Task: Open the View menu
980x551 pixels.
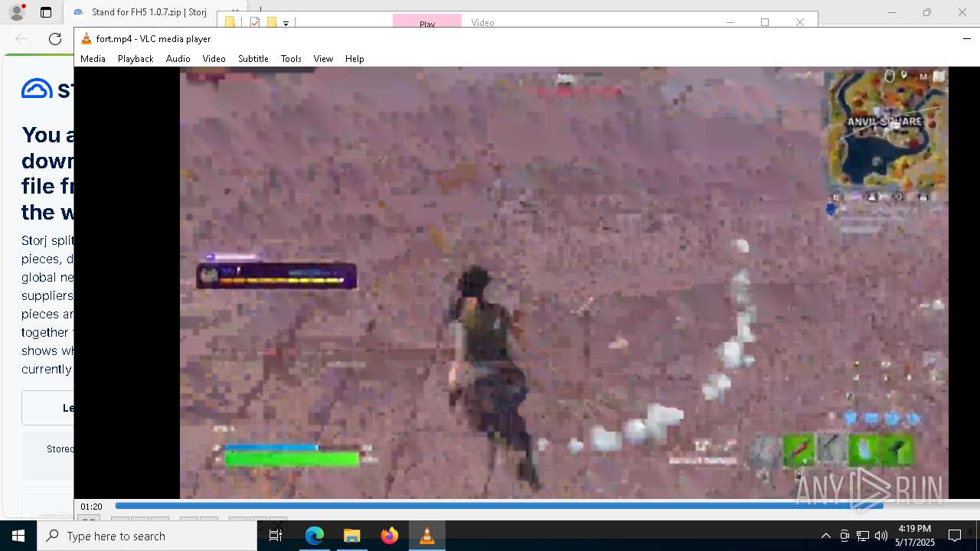Action: tap(323, 59)
